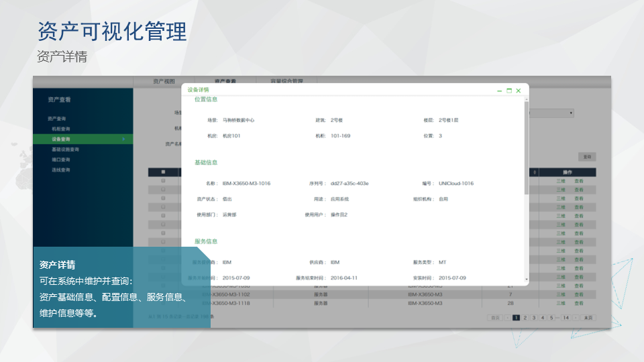This screenshot has height=362, width=644.
Task: Click 三维 in the IBM-X3650-M3-1102 row
Action: [x=561, y=295]
